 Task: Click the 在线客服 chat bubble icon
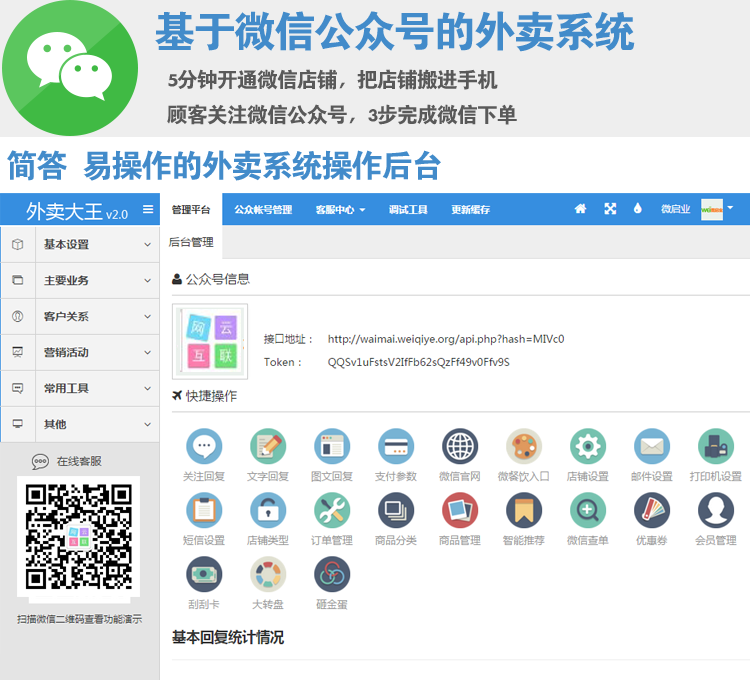(x=40, y=461)
